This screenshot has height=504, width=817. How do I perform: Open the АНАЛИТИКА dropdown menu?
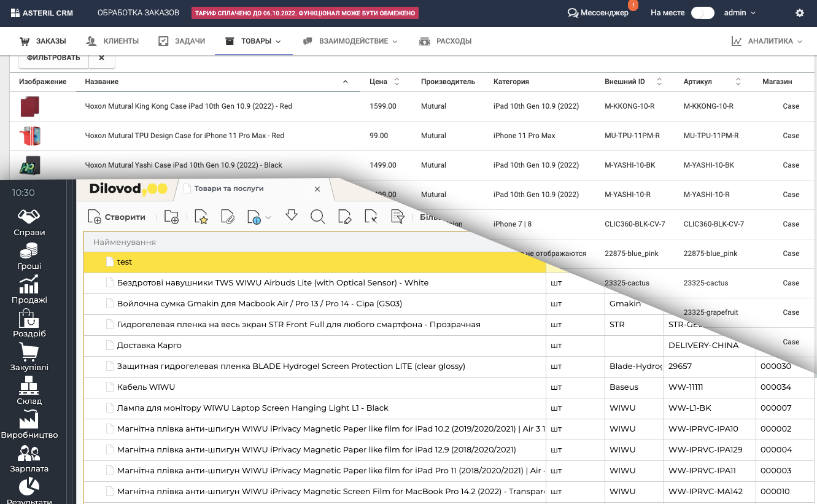pyautogui.click(x=767, y=41)
